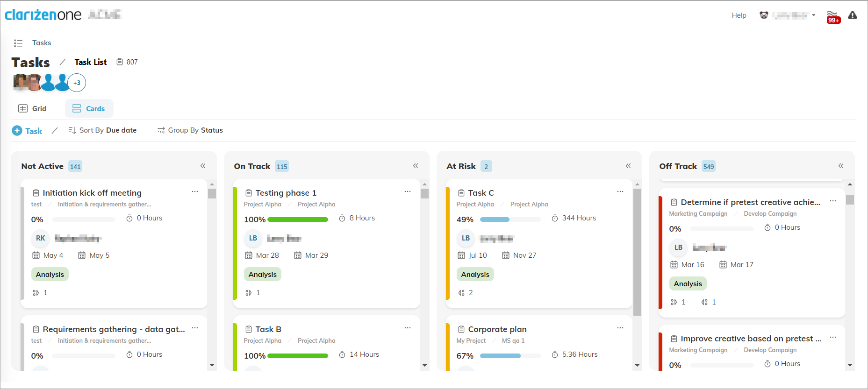Image resolution: width=868 pixels, height=389 pixels.
Task: Click the due date calendar icon May 5
Action: [x=82, y=255]
